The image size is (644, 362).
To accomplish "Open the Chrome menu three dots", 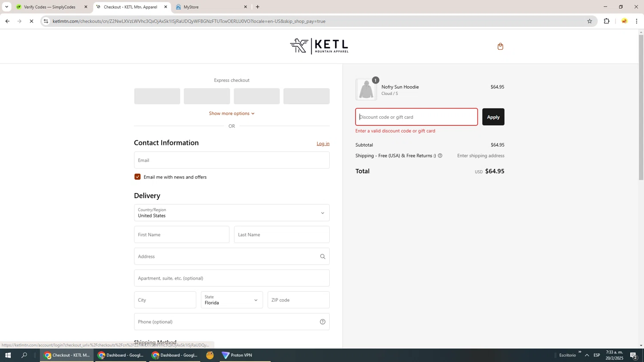I will click(x=637, y=21).
